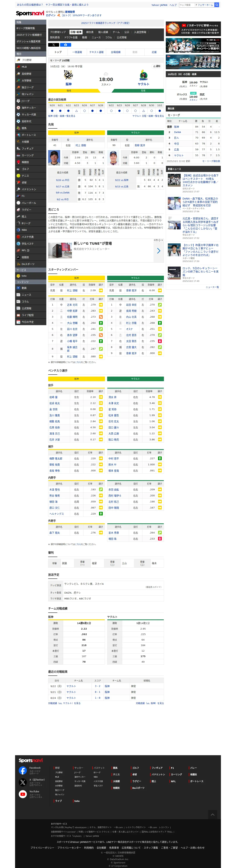Screen dimensions: 236x868
Task: Select 個人成績 in the baseball menu
Action: click(x=103, y=32)
